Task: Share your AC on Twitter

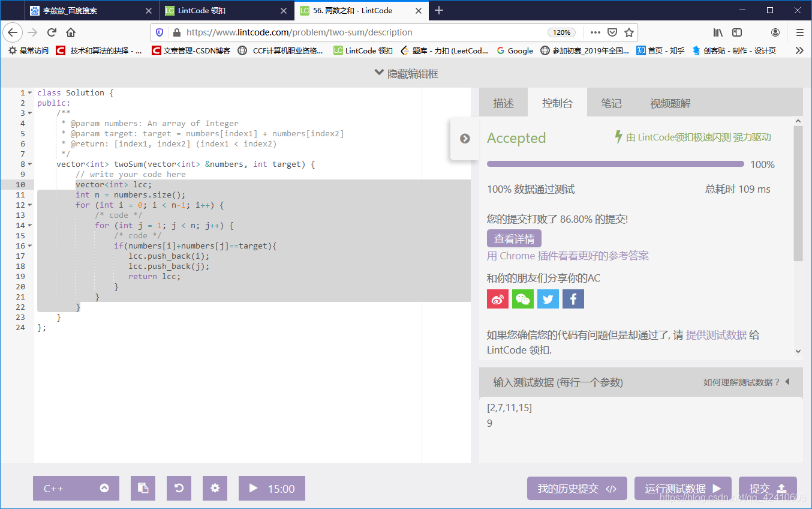Action: click(548, 298)
